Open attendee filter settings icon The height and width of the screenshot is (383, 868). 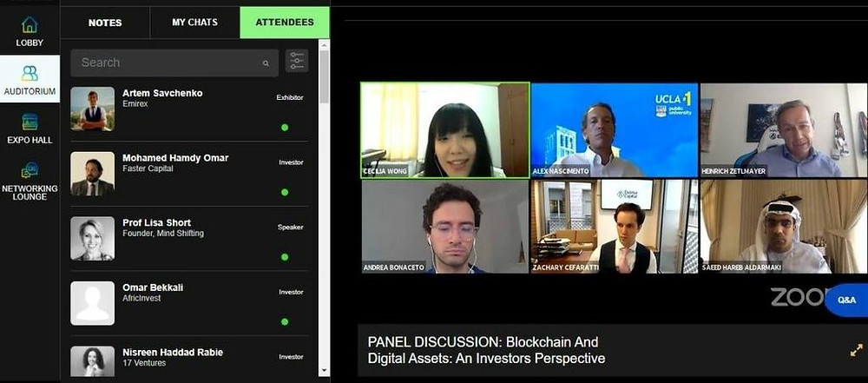tap(297, 61)
